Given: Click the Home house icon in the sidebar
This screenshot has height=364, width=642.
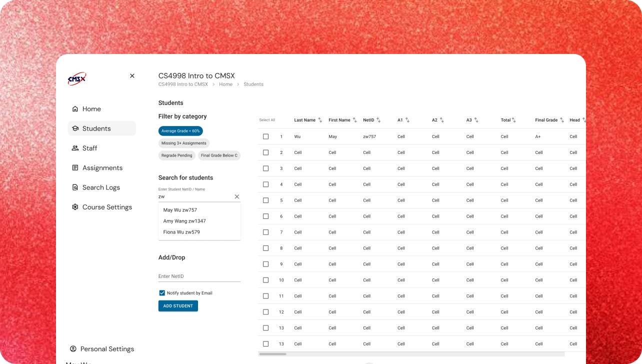Looking at the screenshot, I should click(75, 109).
